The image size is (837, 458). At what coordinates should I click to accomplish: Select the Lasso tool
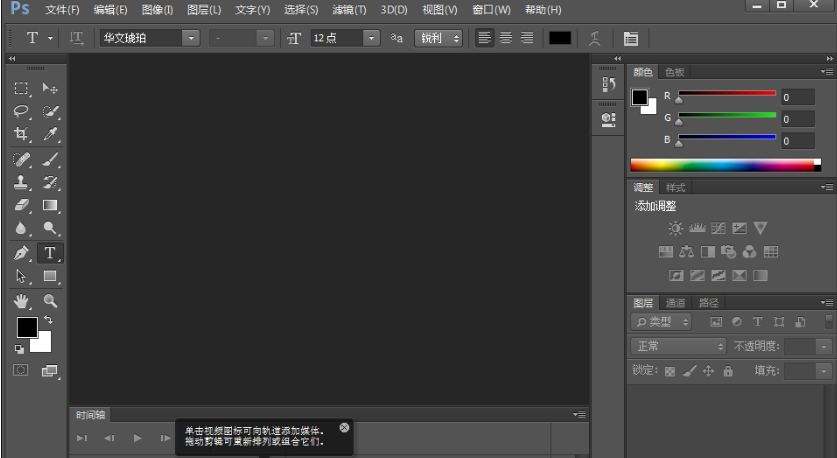(21, 111)
